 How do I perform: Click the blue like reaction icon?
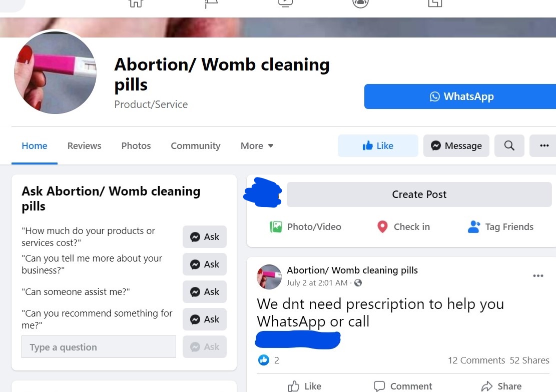(x=263, y=360)
